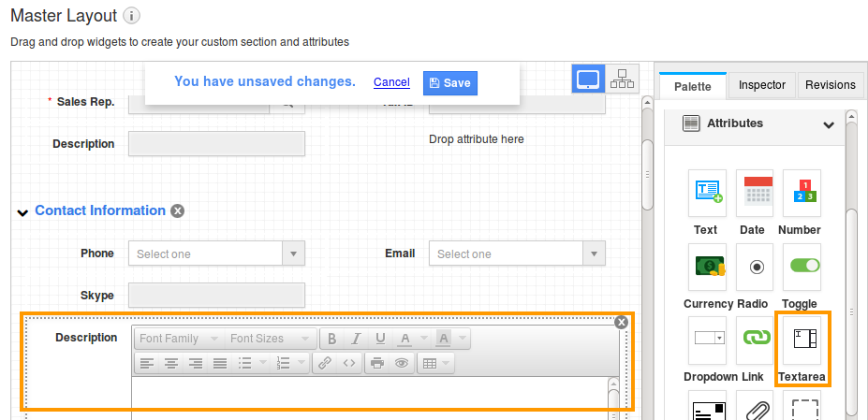The image size is (868, 420).
Task: Pick the Date attribute widget
Action: [x=754, y=193]
